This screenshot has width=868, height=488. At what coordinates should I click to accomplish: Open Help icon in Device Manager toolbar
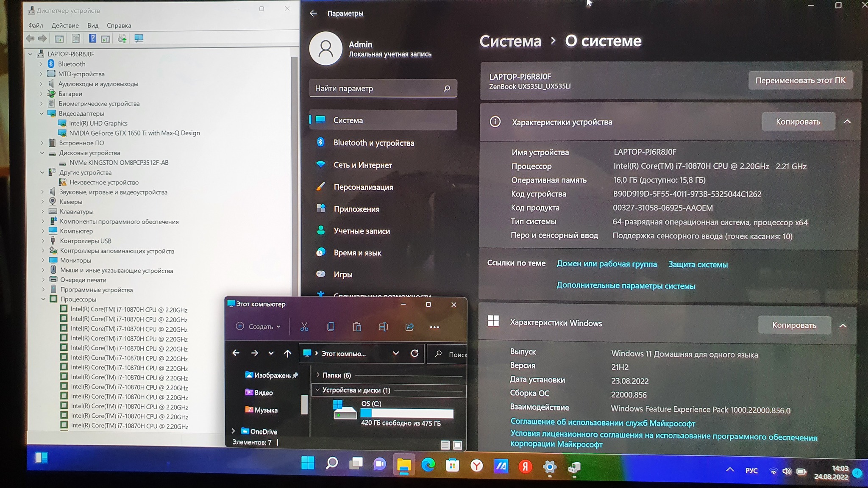(92, 39)
